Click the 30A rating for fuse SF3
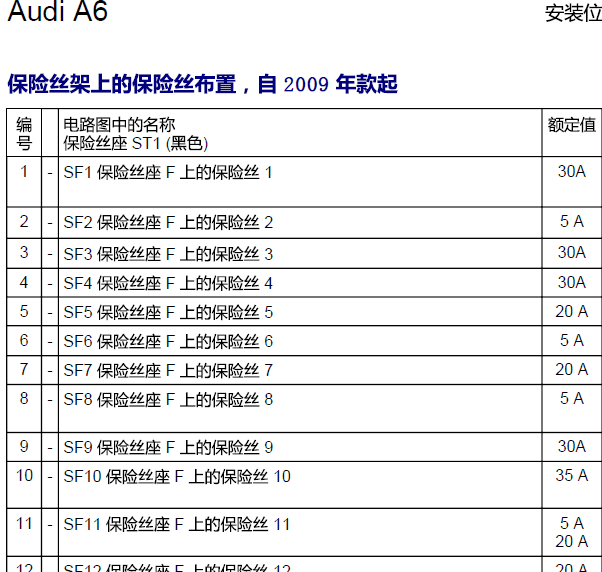 (x=572, y=253)
